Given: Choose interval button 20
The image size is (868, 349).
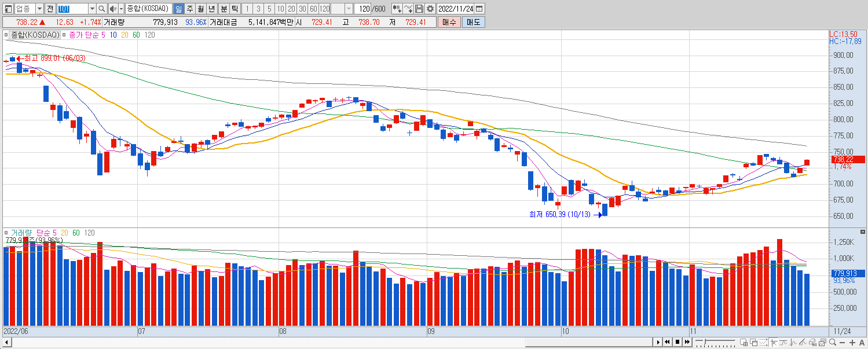Looking at the screenshot, I should tap(291, 9).
